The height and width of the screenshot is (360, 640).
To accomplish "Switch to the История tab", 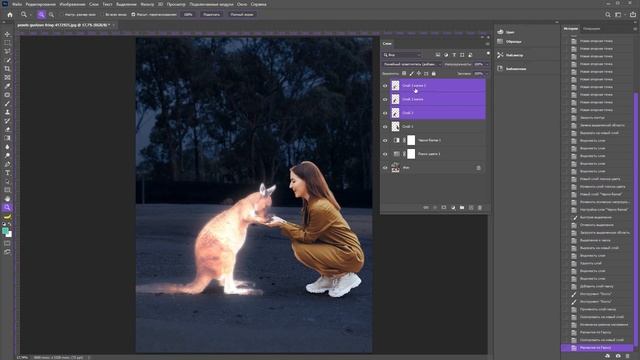I will coord(571,29).
